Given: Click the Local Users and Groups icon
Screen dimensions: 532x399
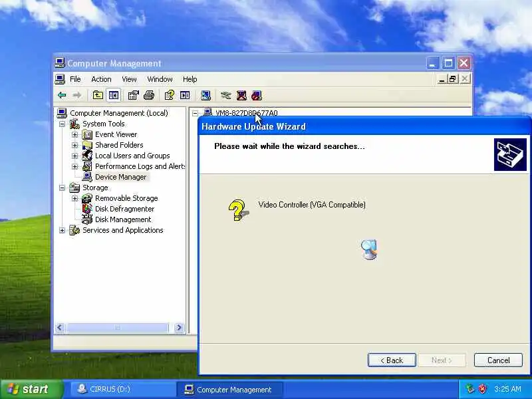Looking at the screenshot, I should coord(87,156).
